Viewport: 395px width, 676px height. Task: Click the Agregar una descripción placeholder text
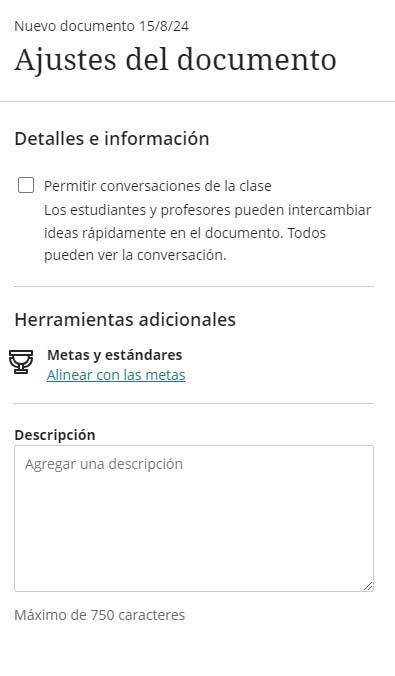pyautogui.click(x=104, y=464)
